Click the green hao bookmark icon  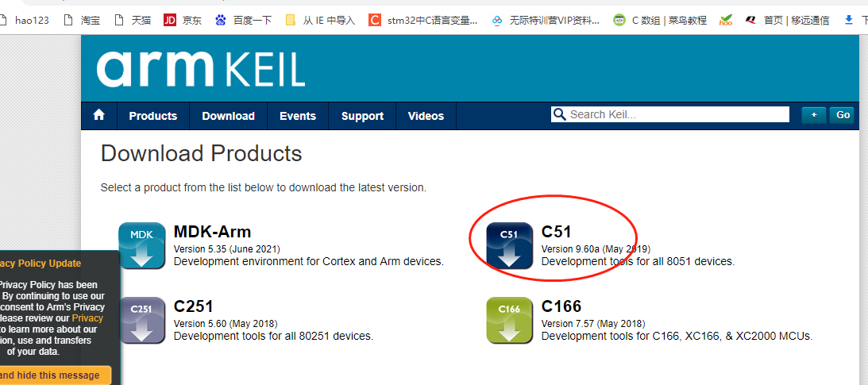point(726,21)
